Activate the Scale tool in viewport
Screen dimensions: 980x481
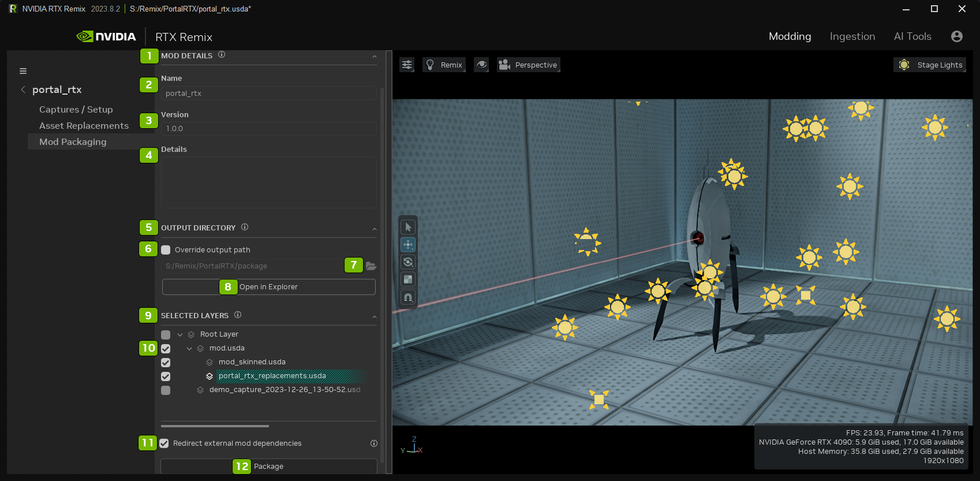point(408,279)
